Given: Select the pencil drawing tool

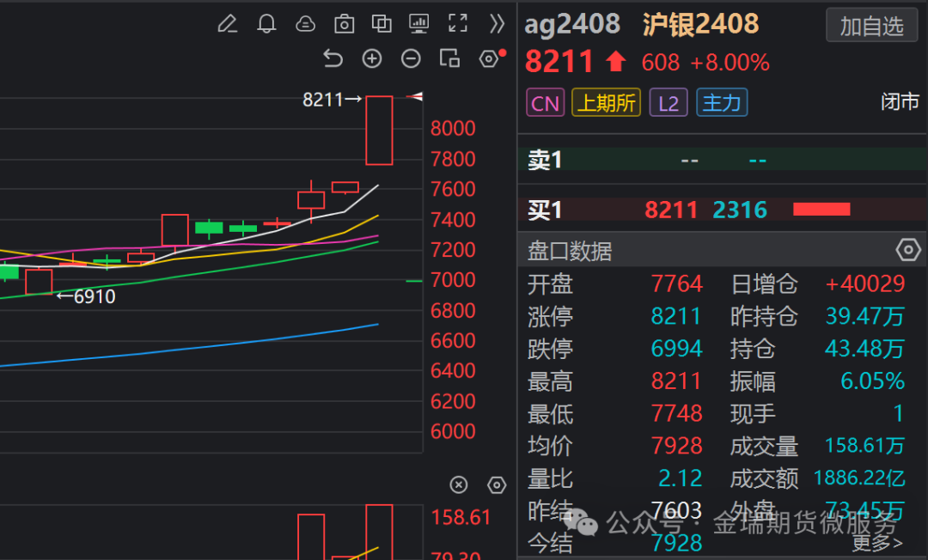Looking at the screenshot, I should pos(227,24).
